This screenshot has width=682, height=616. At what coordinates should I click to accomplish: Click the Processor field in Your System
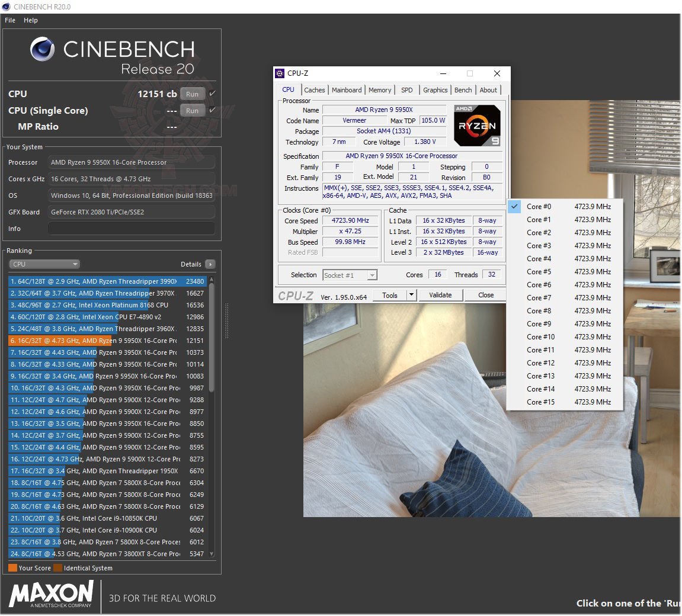coord(132,162)
